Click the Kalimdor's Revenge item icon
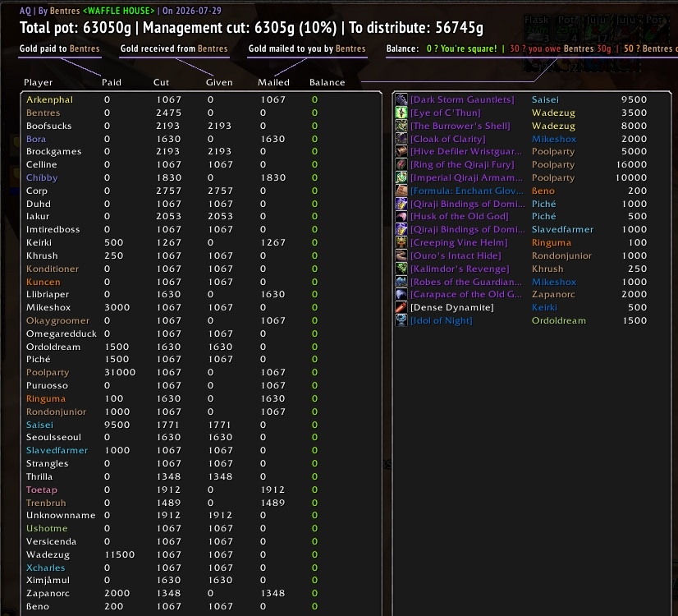 (401, 269)
